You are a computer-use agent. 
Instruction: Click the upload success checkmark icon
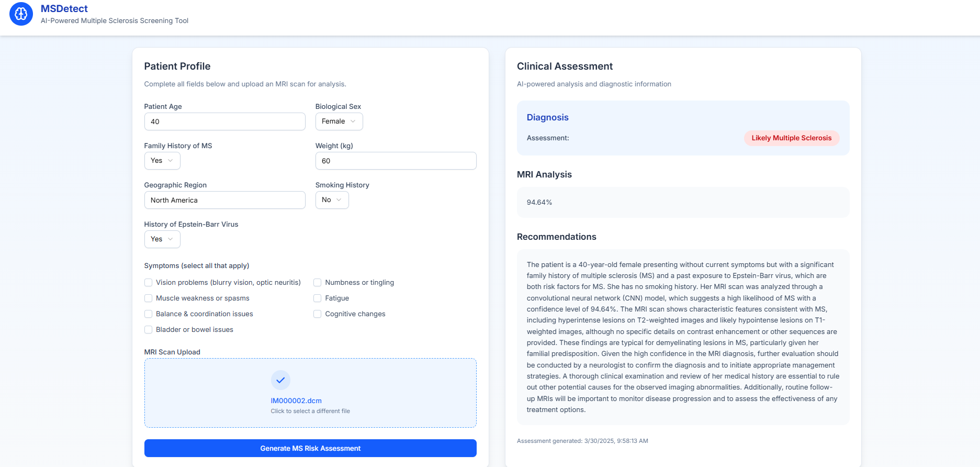[x=280, y=380]
